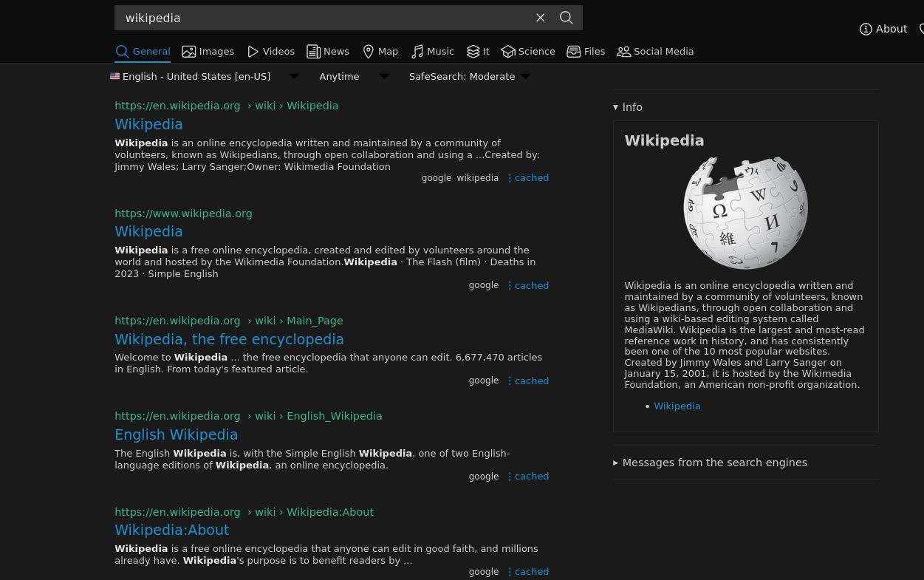The height and width of the screenshot is (580, 924).
Task: Open the Files category tab
Action: [x=586, y=52]
